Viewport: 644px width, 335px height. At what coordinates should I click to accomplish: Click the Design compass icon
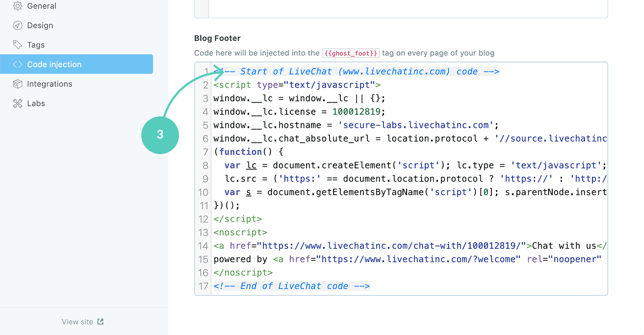pyautogui.click(x=18, y=26)
